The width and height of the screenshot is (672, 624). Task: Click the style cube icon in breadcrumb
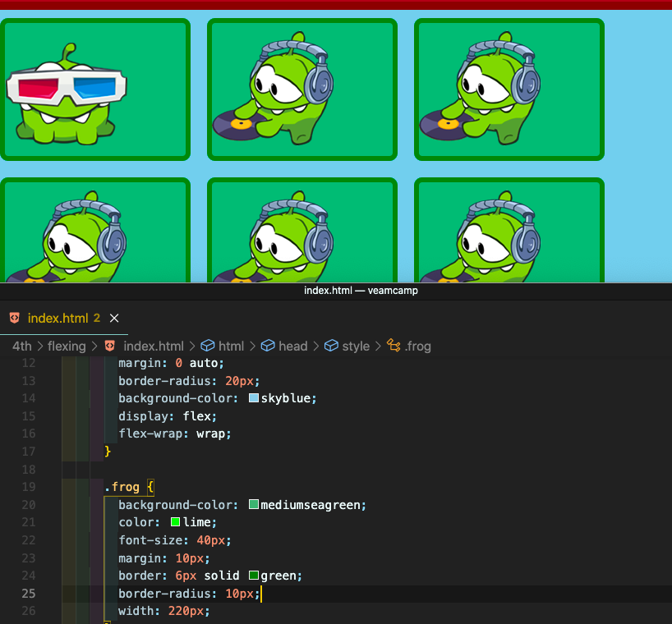tap(331, 346)
